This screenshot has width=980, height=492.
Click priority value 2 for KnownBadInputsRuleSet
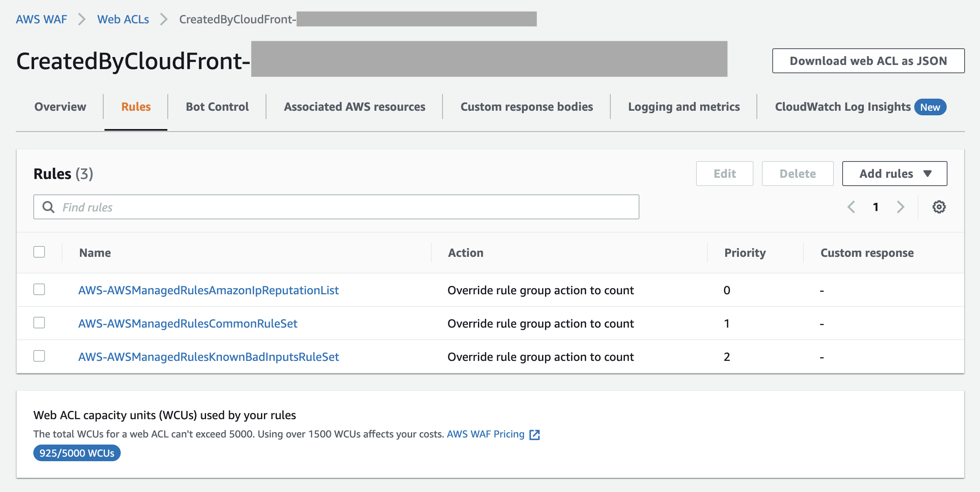[727, 357]
